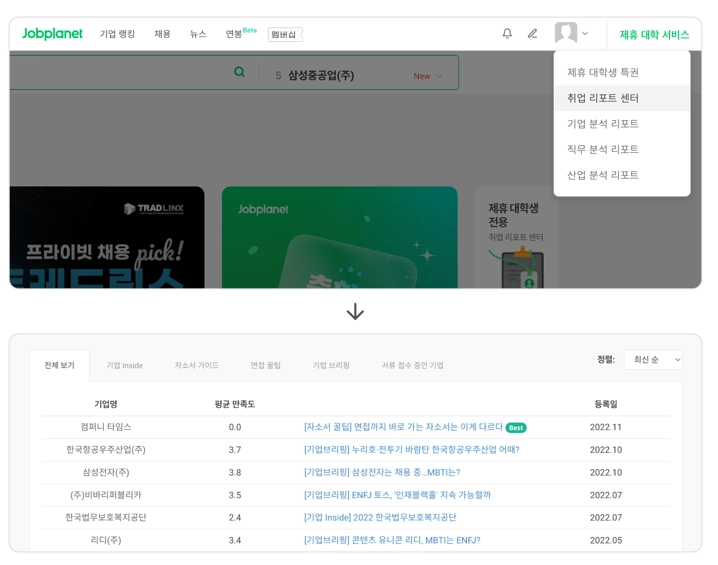Click the 한국항공우주산업(주) company name
Viewport: 718px width, 565px height.
coord(106,450)
